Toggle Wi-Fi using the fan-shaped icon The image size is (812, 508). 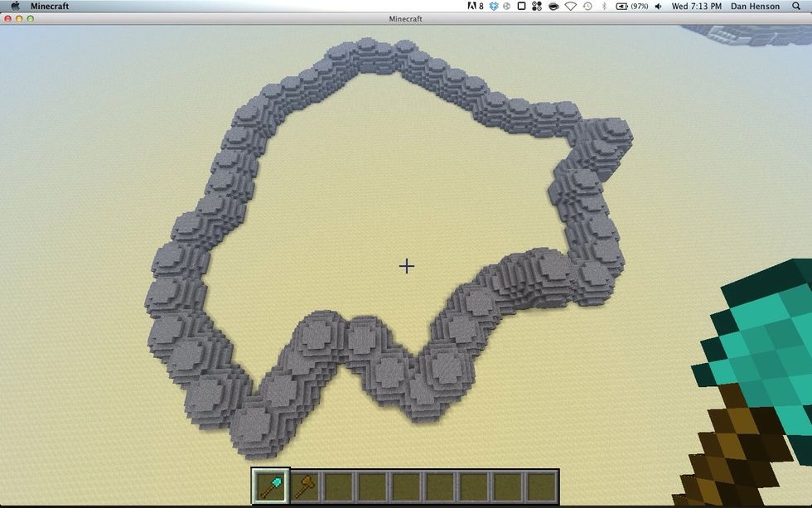tap(571, 6)
